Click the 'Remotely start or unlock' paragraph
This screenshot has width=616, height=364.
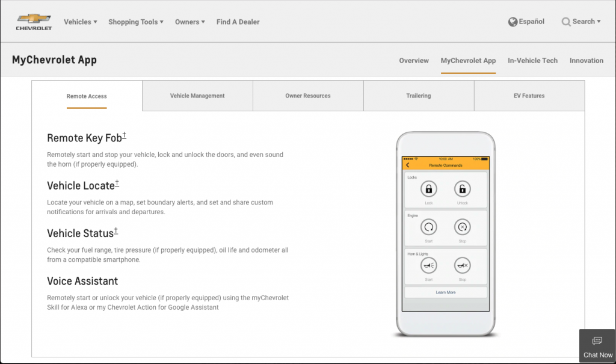tap(168, 303)
